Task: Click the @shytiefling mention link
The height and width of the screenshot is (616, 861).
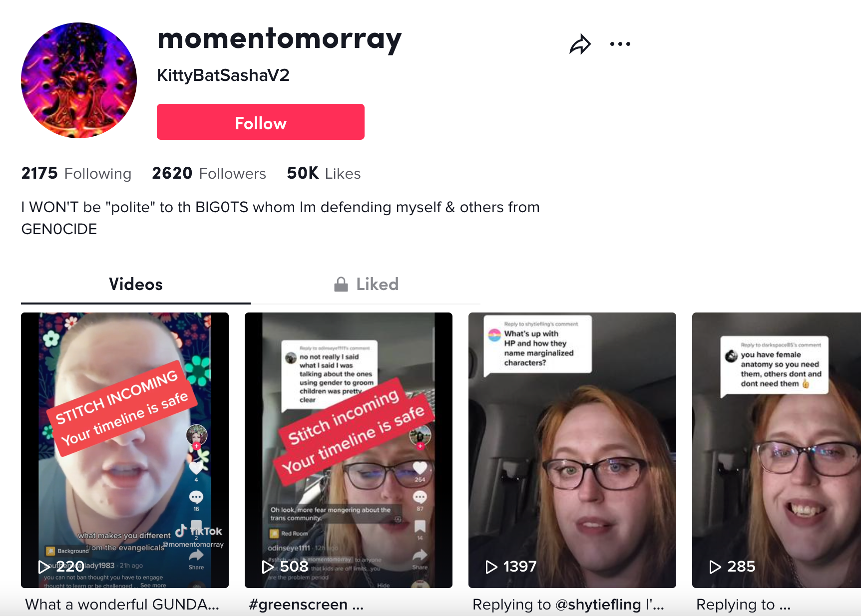Action: click(x=598, y=605)
